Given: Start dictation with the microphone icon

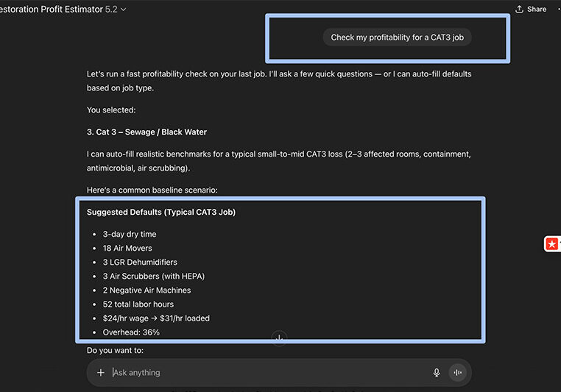Looking at the screenshot, I should (x=437, y=373).
